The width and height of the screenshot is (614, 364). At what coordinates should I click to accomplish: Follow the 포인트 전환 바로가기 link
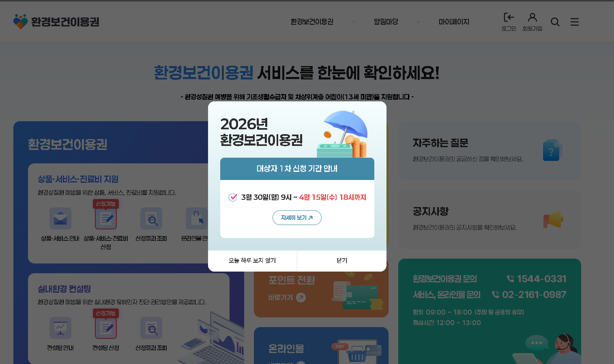pyautogui.click(x=286, y=298)
